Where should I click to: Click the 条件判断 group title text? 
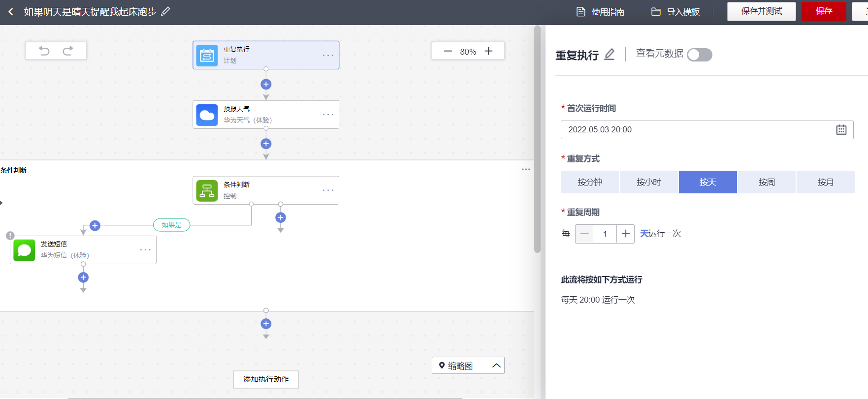[x=14, y=170]
